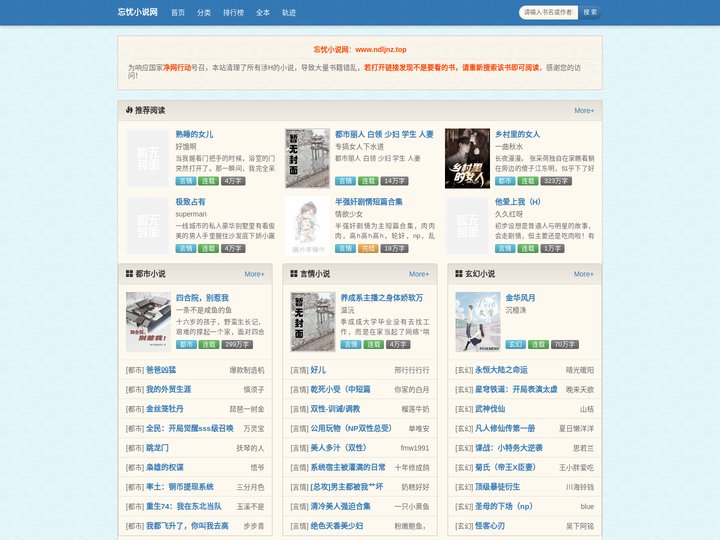Viewport: 720px width, 540px height.
Task: Open the 排行榜 nav item
Action: [x=233, y=12]
